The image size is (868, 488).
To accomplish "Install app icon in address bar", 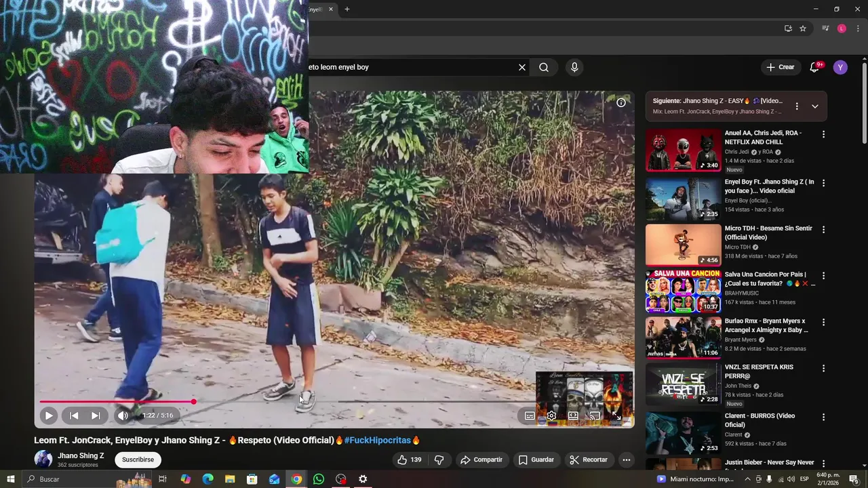I will (x=787, y=28).
